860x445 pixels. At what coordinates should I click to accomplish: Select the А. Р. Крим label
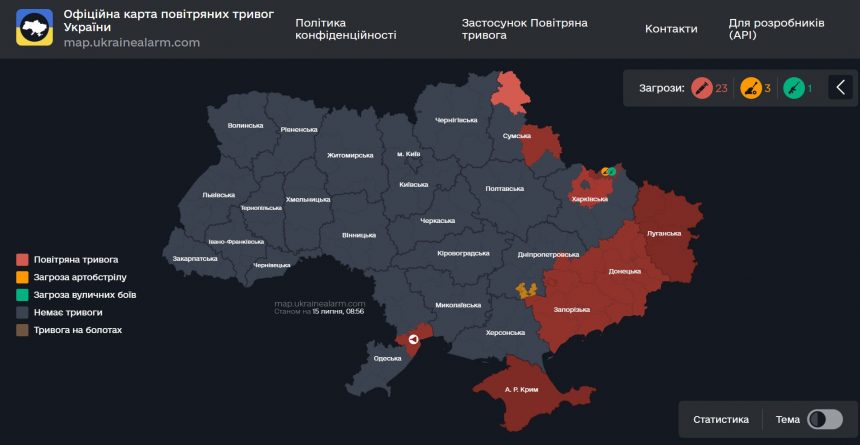tap(521, 390)
